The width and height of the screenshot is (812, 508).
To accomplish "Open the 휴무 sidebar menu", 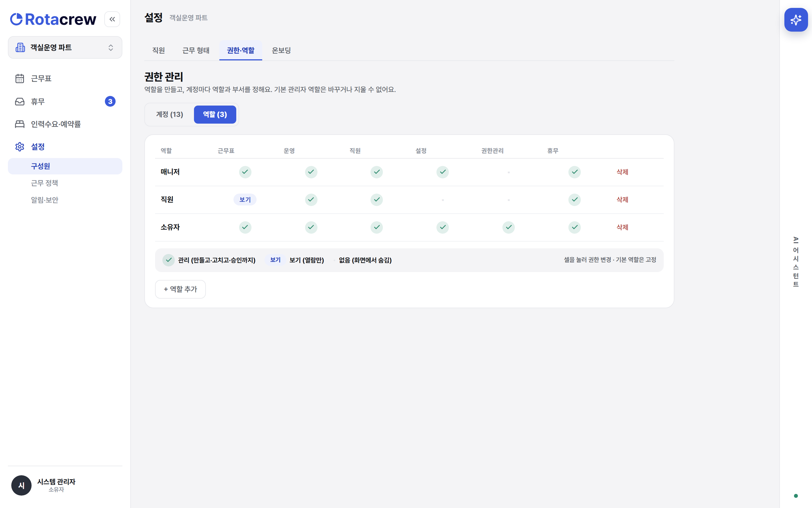I will 65,102.
